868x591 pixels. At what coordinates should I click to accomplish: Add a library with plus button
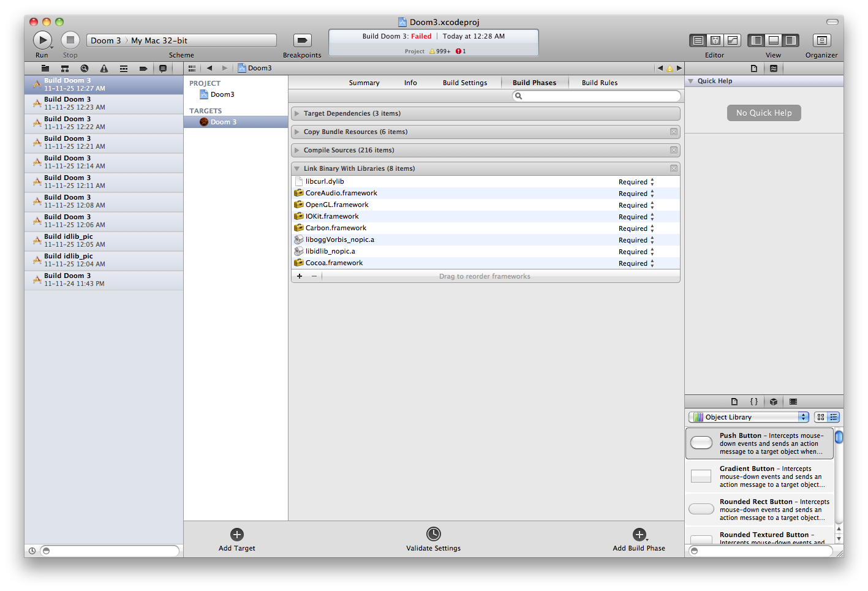300,276
